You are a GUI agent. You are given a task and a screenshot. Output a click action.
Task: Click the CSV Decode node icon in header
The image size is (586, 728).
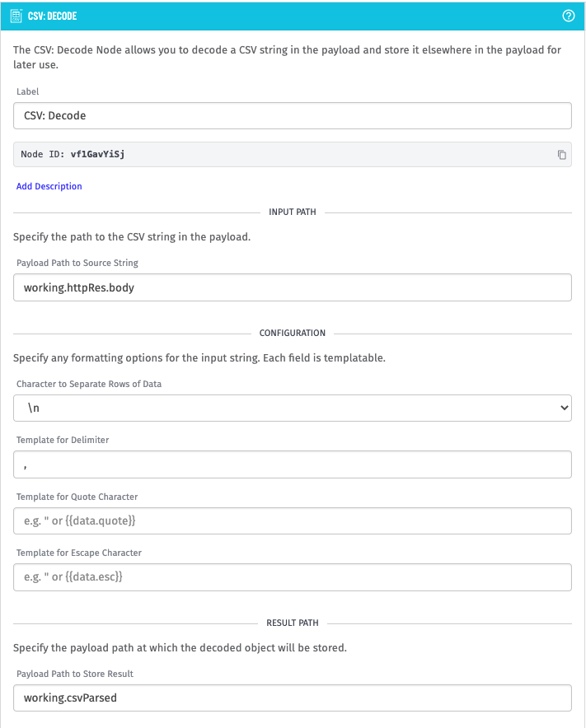(x=16, y=16)
